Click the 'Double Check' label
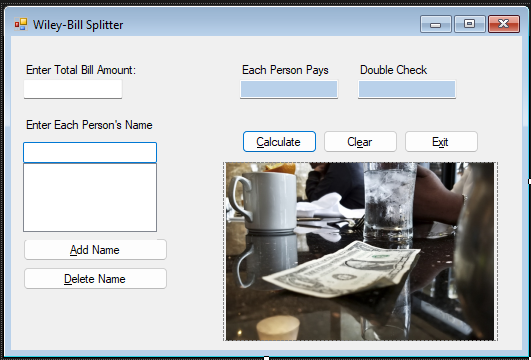531x360 pixels. 393,70
